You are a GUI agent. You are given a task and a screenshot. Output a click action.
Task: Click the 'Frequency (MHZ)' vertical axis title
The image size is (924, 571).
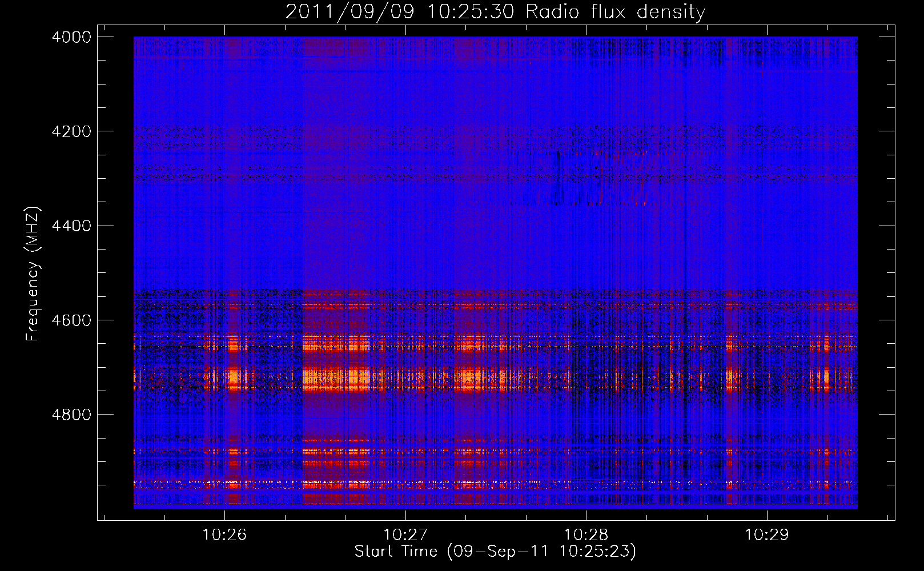point(33,274)
